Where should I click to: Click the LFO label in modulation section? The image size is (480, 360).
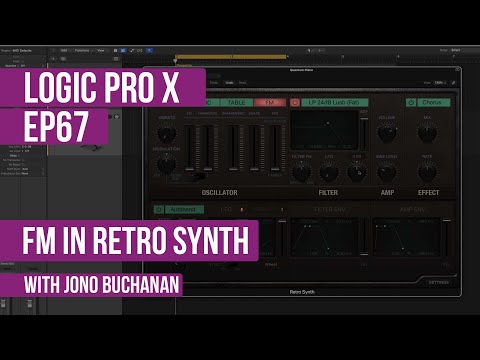click(226, 210)
